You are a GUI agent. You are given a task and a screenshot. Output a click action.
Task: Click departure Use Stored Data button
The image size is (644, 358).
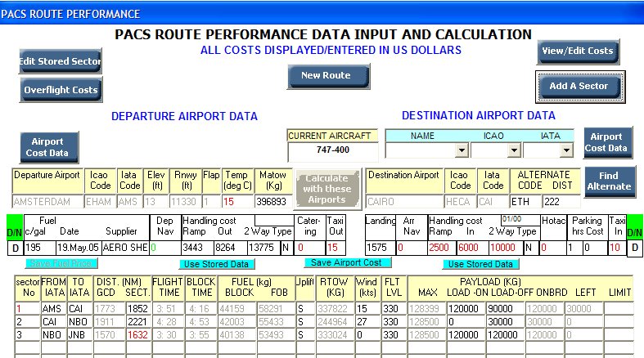[217, 264]
